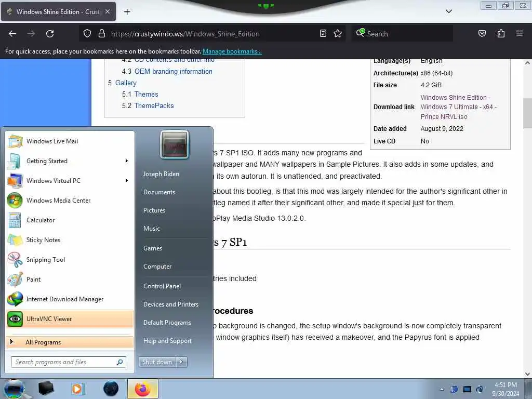This screenshot has width=532, height=399.
Task: Click tracking protection shield icon
Action: click(x=87, y=34)
